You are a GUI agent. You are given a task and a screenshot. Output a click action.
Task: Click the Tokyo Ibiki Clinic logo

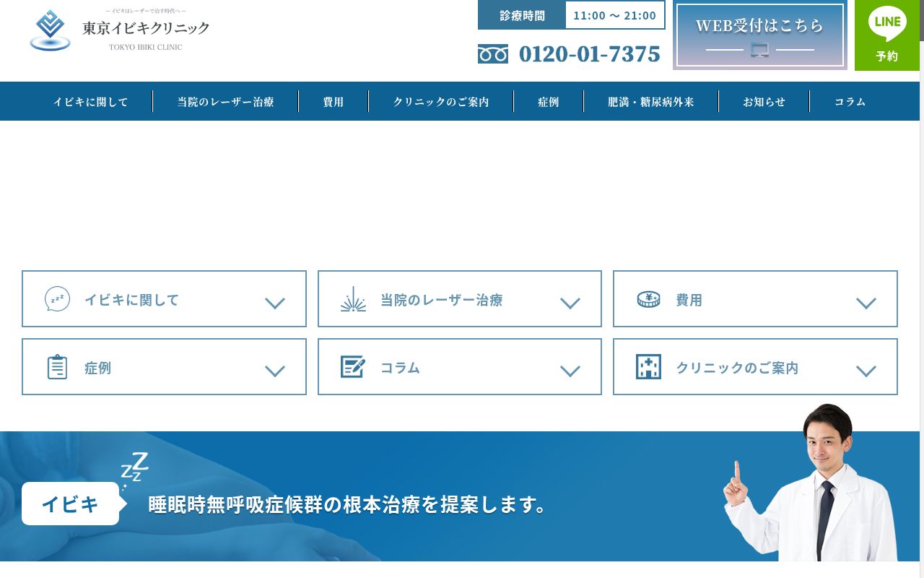point(120,30)
